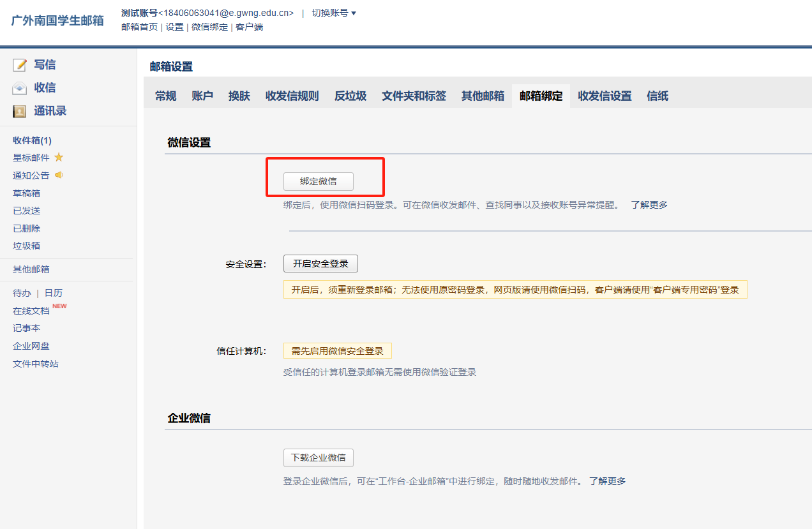Click the address book icon
Screen dimensions: 812x529
(20, 112)
